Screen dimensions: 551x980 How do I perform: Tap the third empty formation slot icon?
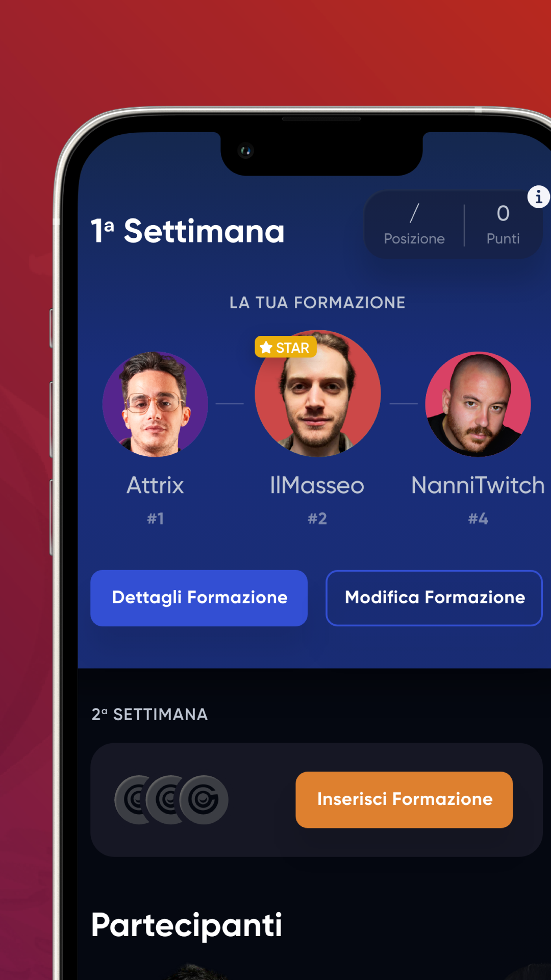tap(204, 800)
